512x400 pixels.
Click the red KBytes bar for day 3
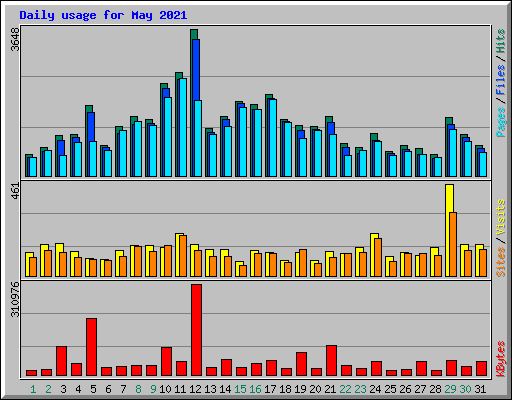(x=61, y=361)
